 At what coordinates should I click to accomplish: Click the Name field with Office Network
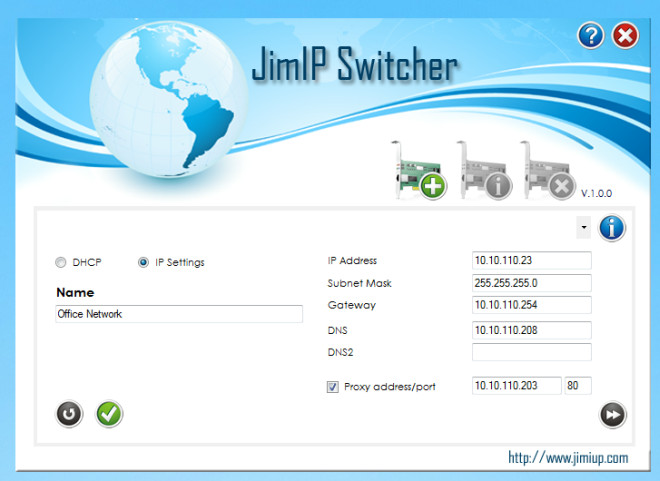point(179,314)
